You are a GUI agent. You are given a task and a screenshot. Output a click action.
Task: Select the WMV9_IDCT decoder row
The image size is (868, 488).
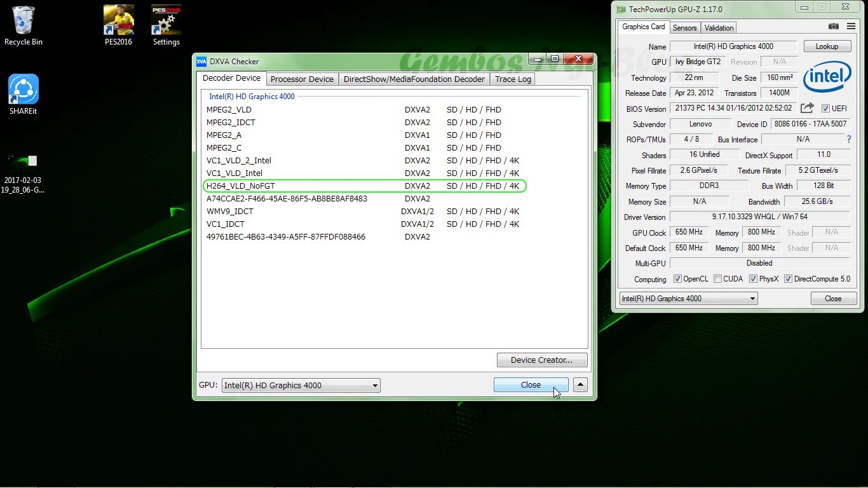pos(364,212)
